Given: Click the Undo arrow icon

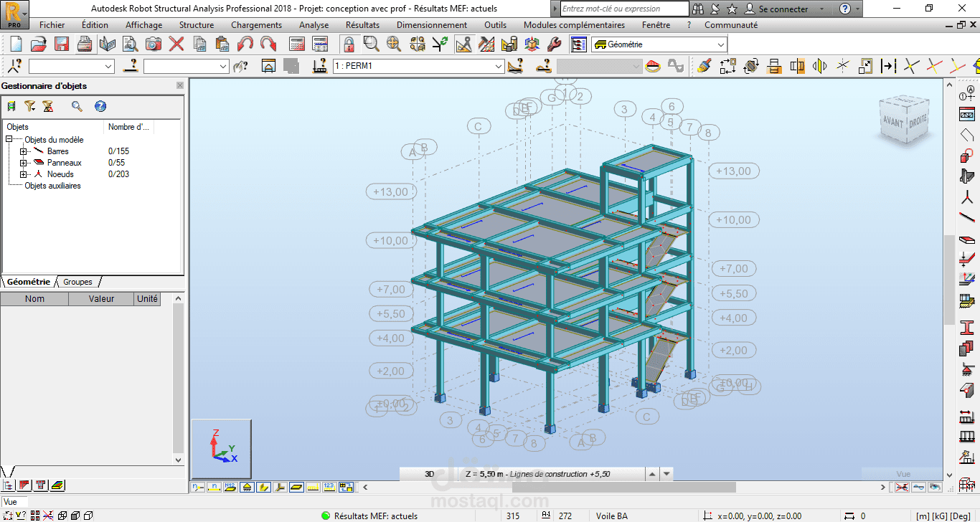Looking at the screenshot, I should pyautogui.click(x=245, y=44).
